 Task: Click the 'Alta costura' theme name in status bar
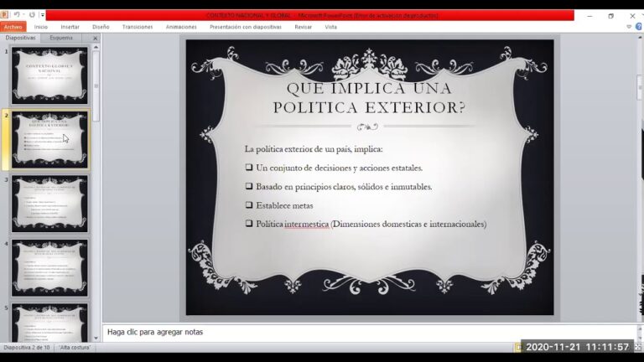tap(75, 347)
